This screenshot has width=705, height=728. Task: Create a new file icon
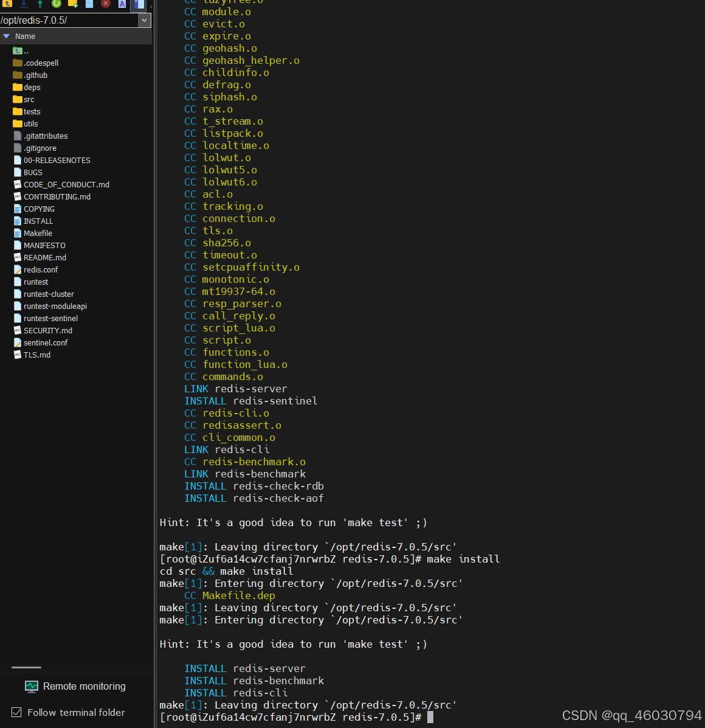(x=89, y=4)
